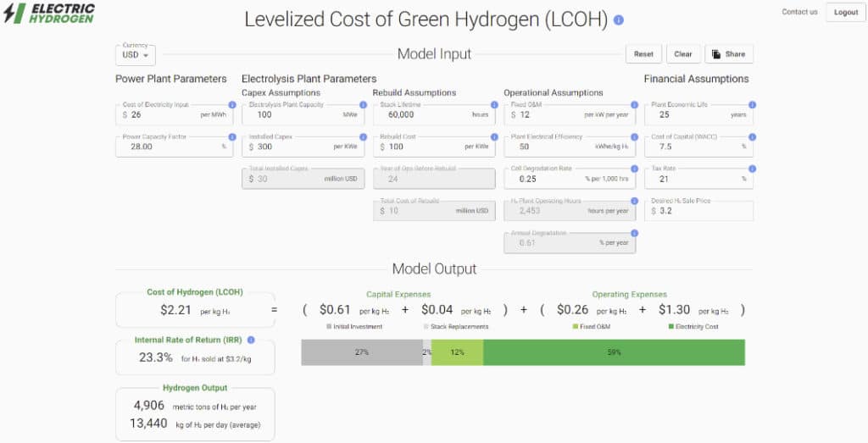The height and width of the screenshot is (443, 868).
Task: Click the 4,906 metric tons value
Action: coord(149,406)
